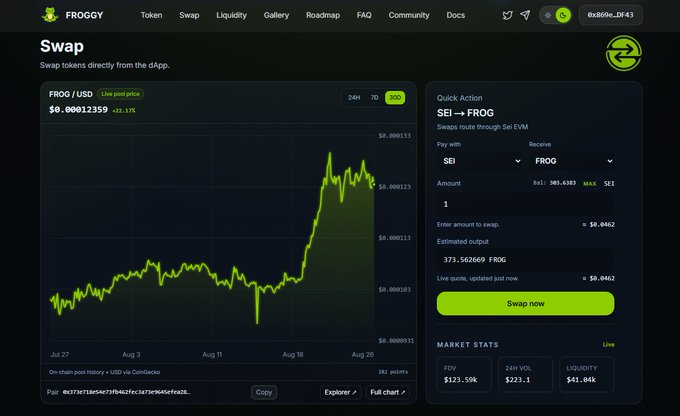Open the Twitter link icon
This screenshot has width=680, height=416.
(507, 15)
